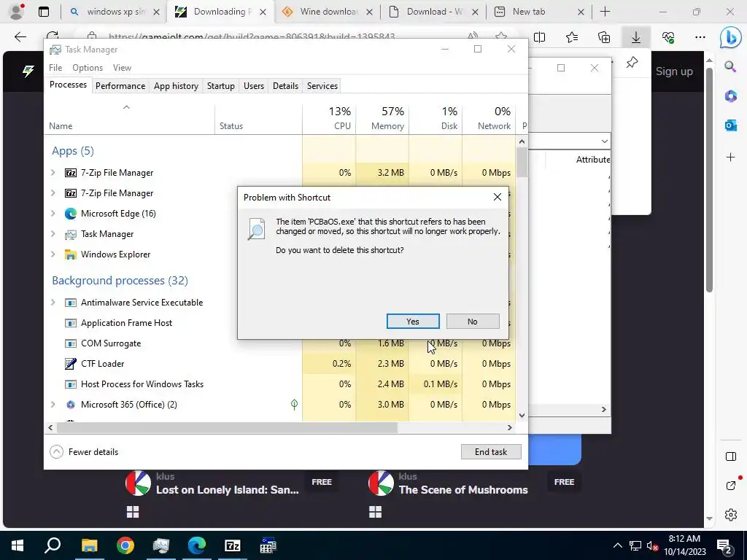Open File Explorer from taskbar
The image size is (747, 560).
(x=89, y=545)
